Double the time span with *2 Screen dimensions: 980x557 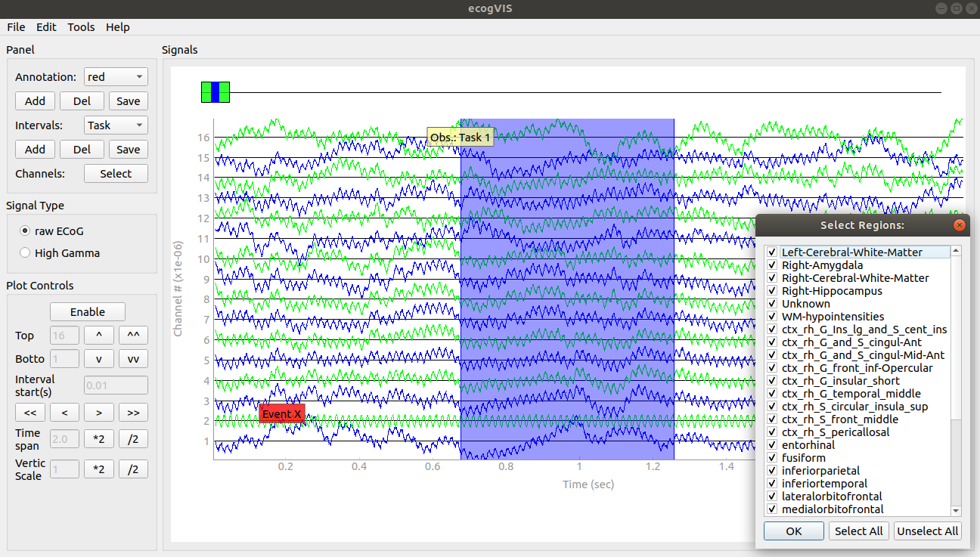coord(98,439)
